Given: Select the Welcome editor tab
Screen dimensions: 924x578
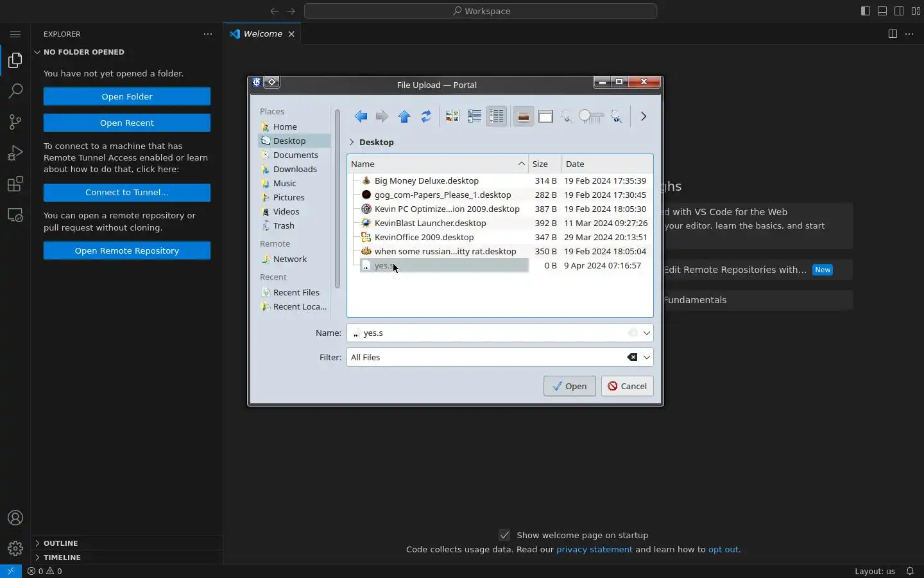Looking at the screenshot, I should tap(262, 34).
